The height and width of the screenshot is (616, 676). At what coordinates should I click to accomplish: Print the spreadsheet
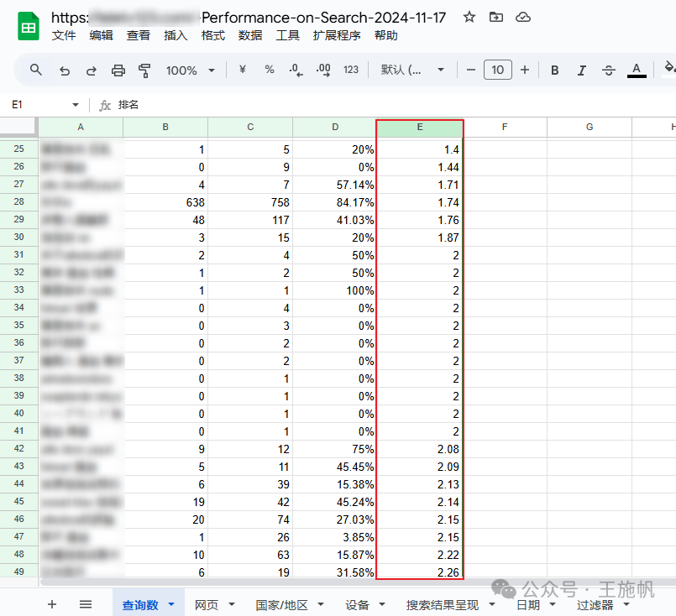(118, 70)
